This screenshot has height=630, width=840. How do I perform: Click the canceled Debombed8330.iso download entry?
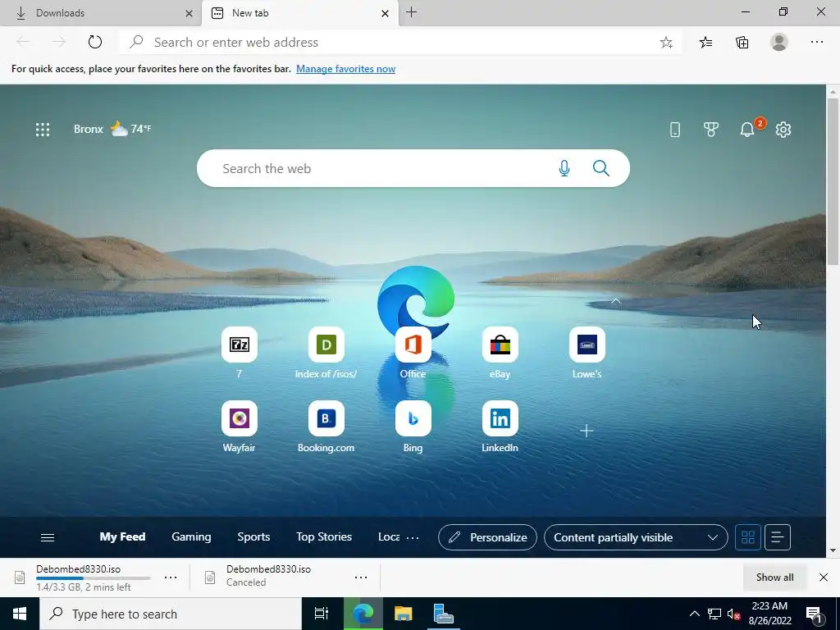tap(285, 576)
